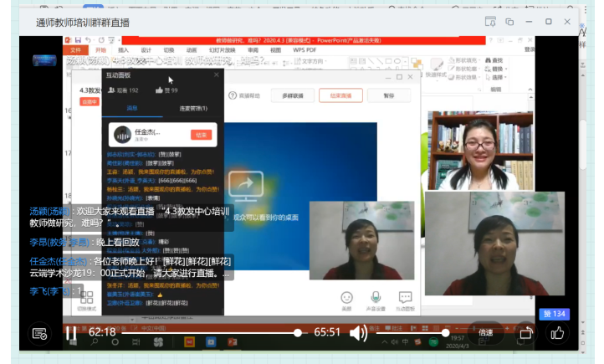Click the 观看 192 viewer count
This screenshot has width=604, height=364.
pos(123,90)
